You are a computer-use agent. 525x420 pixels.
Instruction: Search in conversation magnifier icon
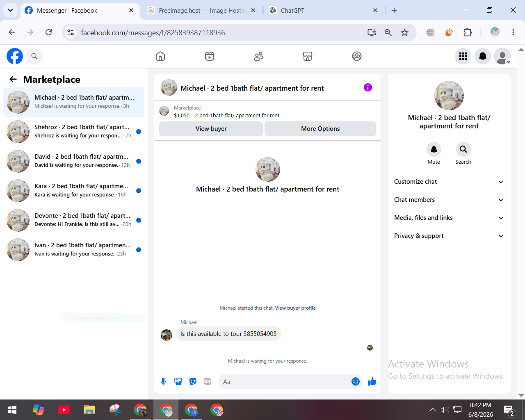(x=463, y=149)
